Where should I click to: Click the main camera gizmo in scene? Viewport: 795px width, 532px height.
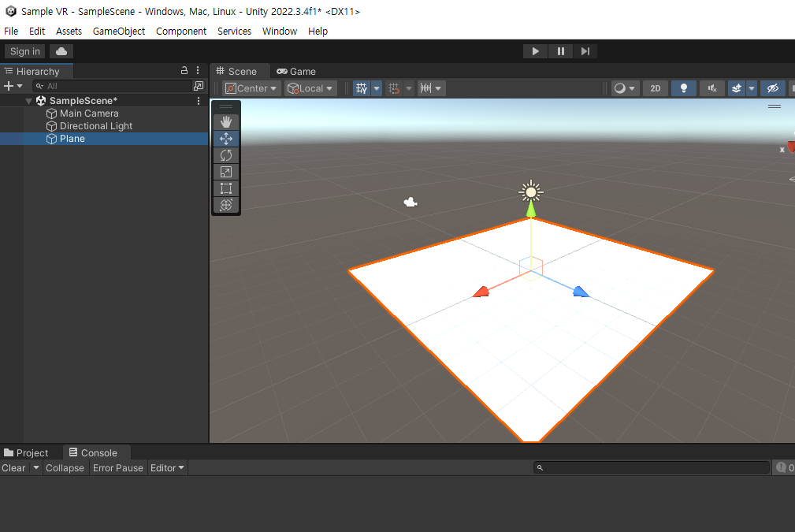411,203
